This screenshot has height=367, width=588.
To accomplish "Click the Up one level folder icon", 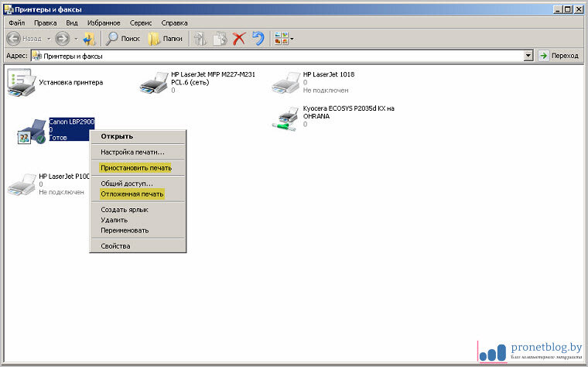I will (x=89, y=38).
